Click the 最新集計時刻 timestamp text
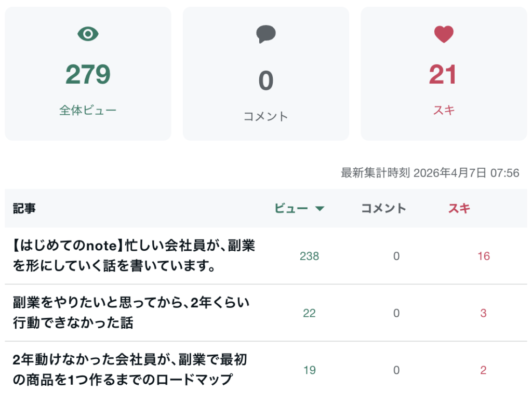Image resolution: width=532 pixels, height=405 pixels. tap(430, 173)
